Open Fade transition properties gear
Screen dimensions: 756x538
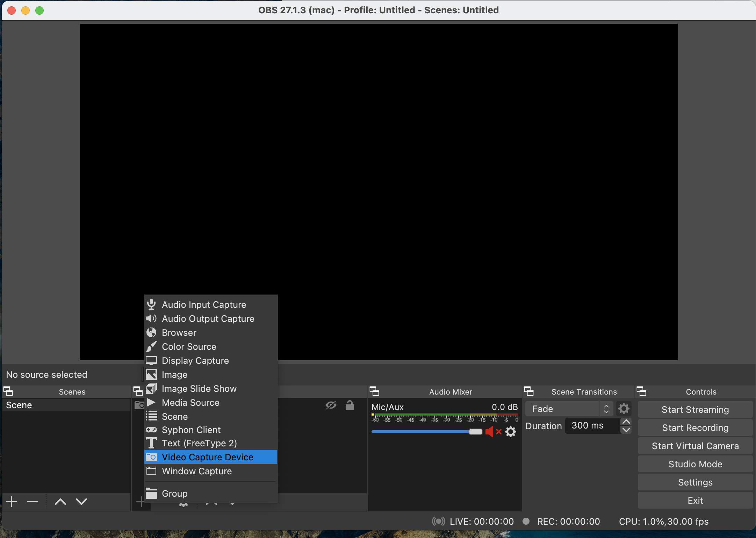coord(624,409)
